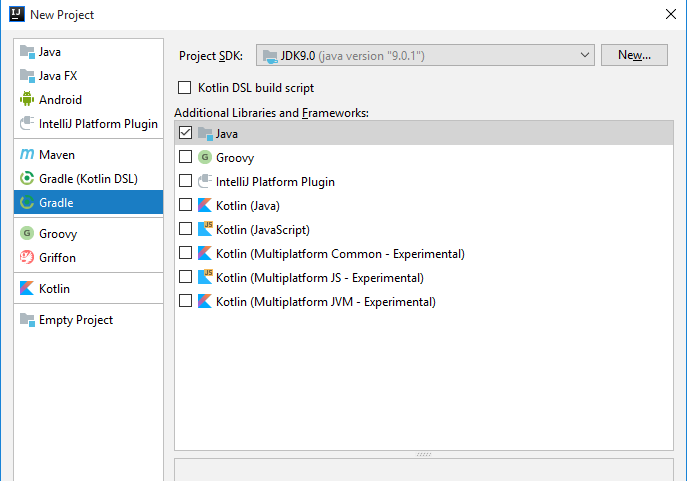This screenshot has height=481, width=687.
Task: Select the Maven 'm' icon
Action: 27,154
